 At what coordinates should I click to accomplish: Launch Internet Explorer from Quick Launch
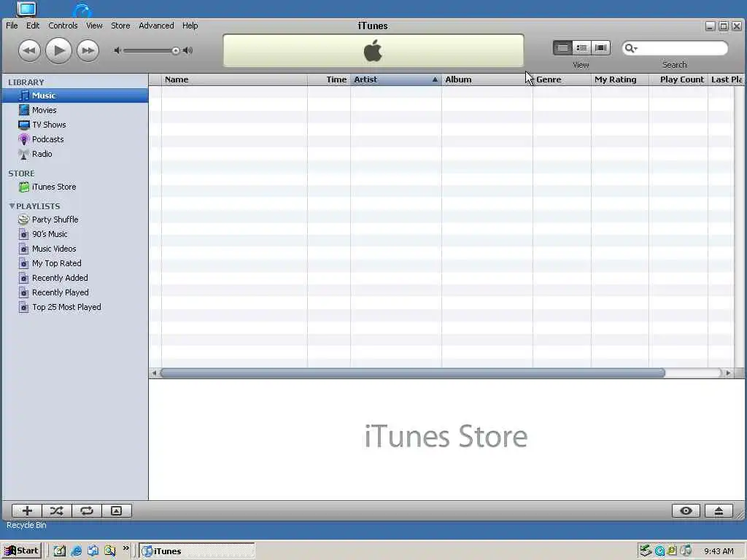point(76,551)
